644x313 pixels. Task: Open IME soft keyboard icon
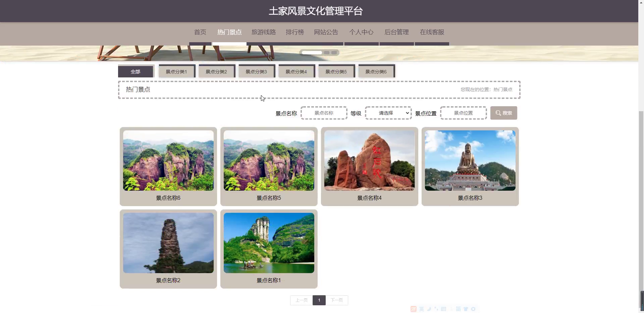click(x=443, y=309)
